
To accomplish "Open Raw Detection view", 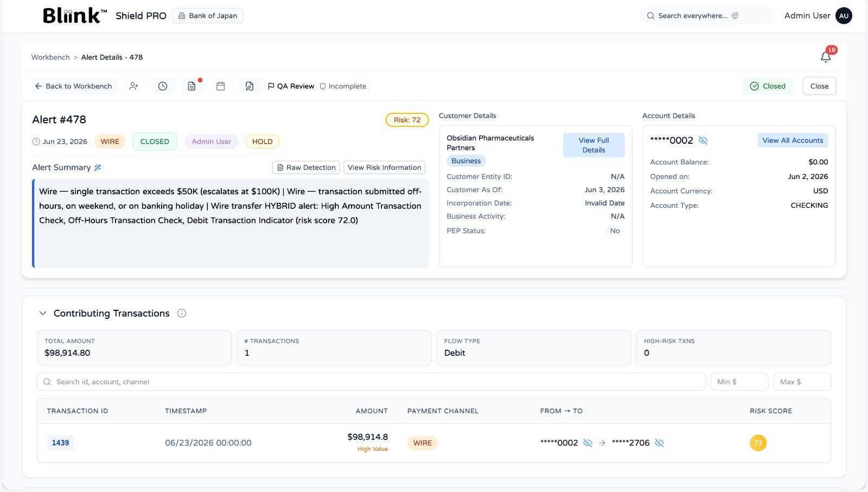I will tap(306, 168).
